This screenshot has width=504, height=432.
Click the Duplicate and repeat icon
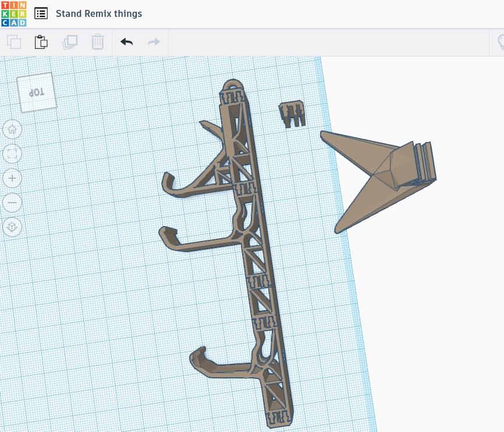[x=70, y=42]
